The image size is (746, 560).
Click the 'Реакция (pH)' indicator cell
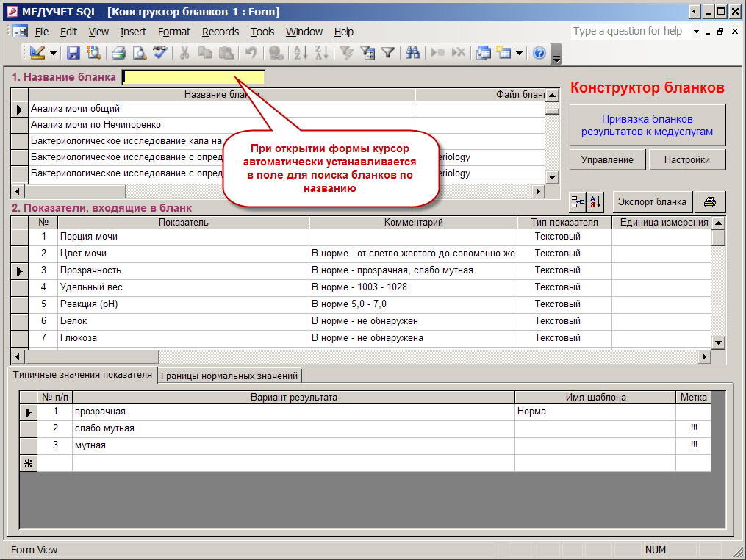pyautogui.click(x=183, y=304)
